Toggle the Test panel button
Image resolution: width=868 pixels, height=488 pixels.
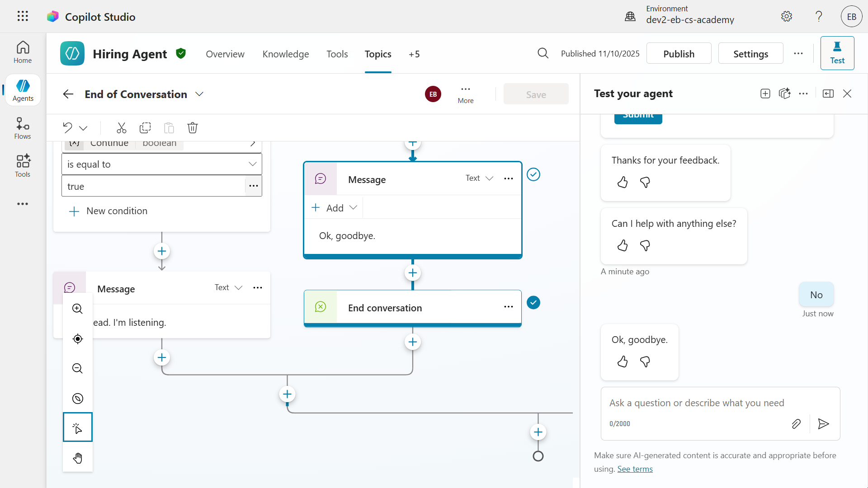click(x=837, y=53)
